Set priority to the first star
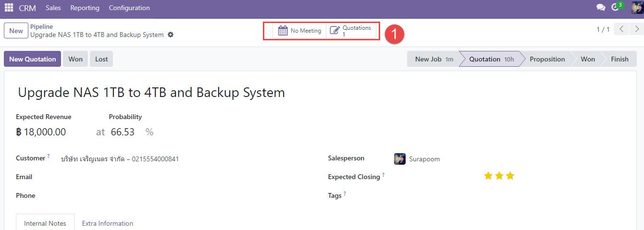Image resolution: width=644 pixels, height=230 pixels. pos(488,176)
